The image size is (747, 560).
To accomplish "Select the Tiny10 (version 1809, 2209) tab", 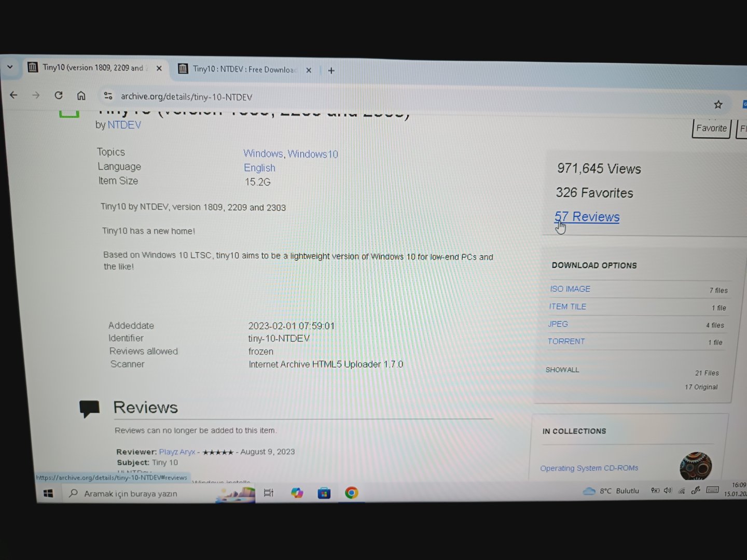I will (92, 68).
